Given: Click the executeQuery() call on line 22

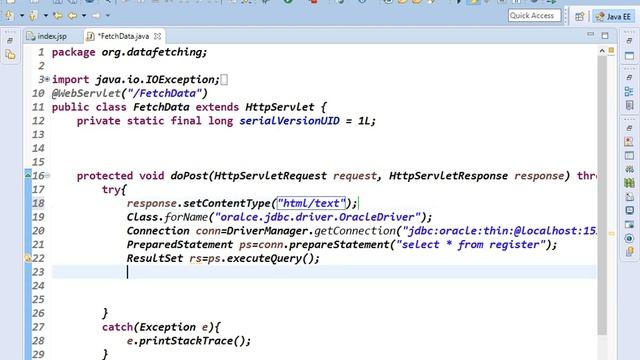Looking at the screenshot, I should click(270, 258).
